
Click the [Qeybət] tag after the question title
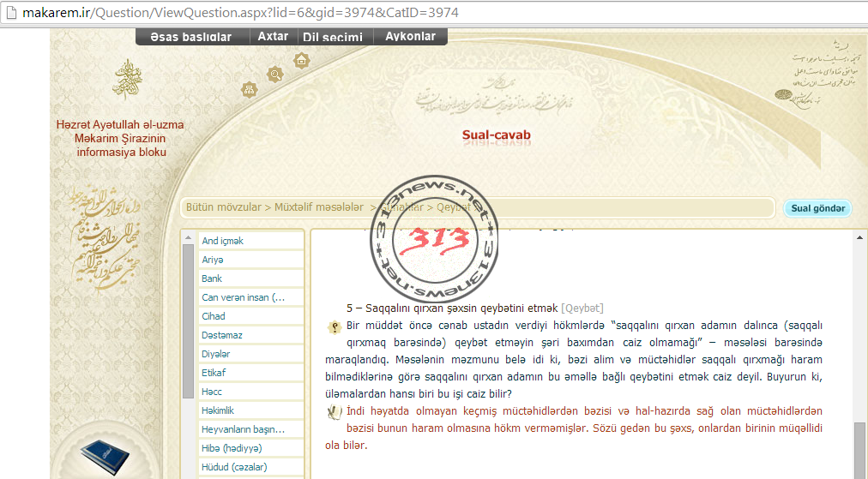click(x=582, y=308)
